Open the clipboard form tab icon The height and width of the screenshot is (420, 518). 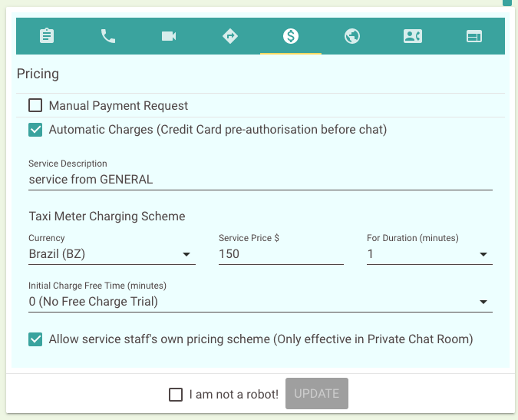click(47, 35)
